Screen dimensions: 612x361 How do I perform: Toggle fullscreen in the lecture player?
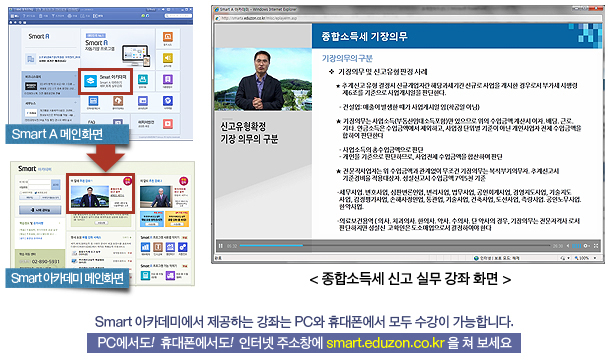click(596, 246)
